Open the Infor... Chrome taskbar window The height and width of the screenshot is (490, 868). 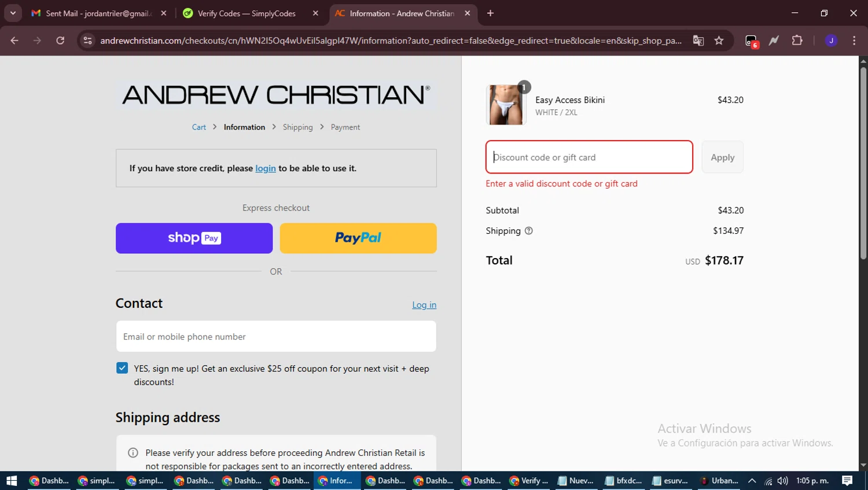pyautogui.click(x=337, y=481)
